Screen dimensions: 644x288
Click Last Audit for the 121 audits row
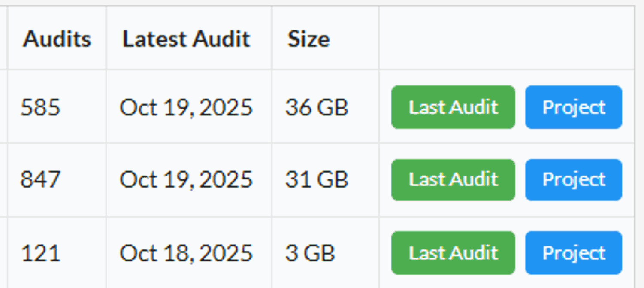point(453,252)
